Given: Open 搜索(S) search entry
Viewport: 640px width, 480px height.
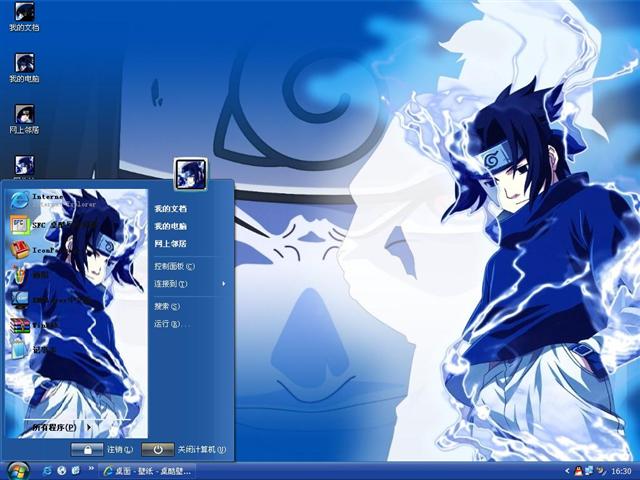Looking at the screenshot, I should tap(167, 306).
